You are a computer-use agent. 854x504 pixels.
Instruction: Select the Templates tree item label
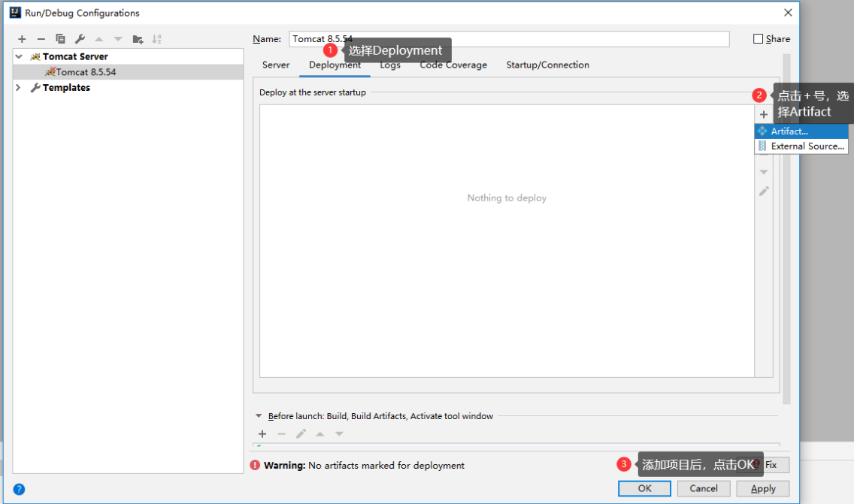(x=66, y=88)
